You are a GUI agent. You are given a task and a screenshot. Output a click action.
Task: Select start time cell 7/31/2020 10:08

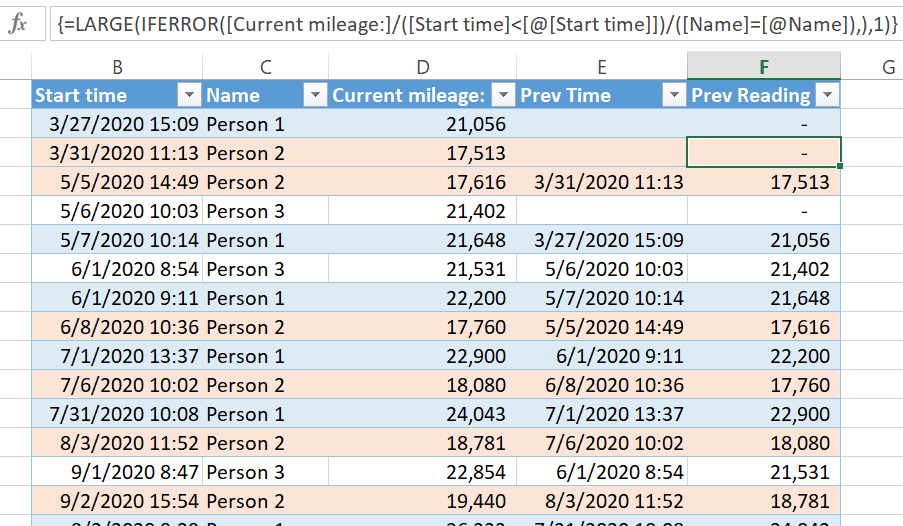(117, 414)
